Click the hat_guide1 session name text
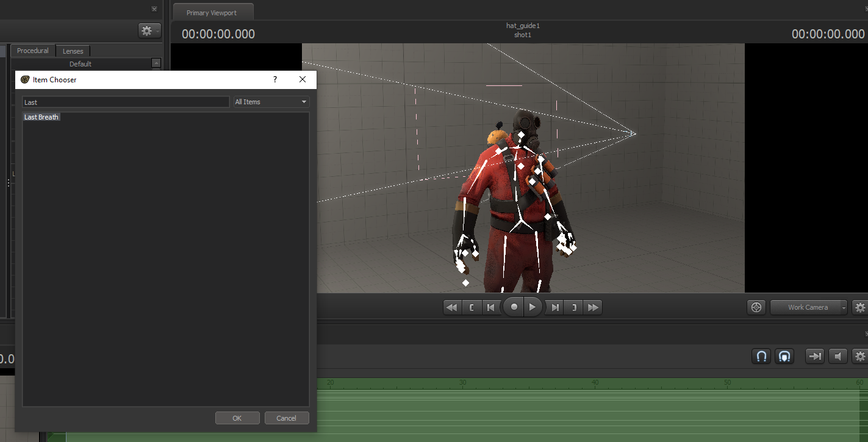The width and height of the screenshot is (868, 442). pyautogui.click(x=523, y=26)
